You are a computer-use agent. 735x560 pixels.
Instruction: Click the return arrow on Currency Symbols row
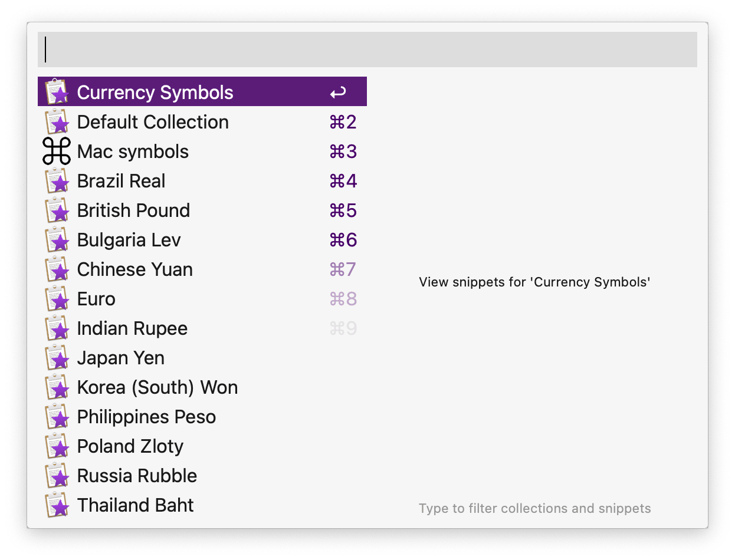(x=337, y=93)
